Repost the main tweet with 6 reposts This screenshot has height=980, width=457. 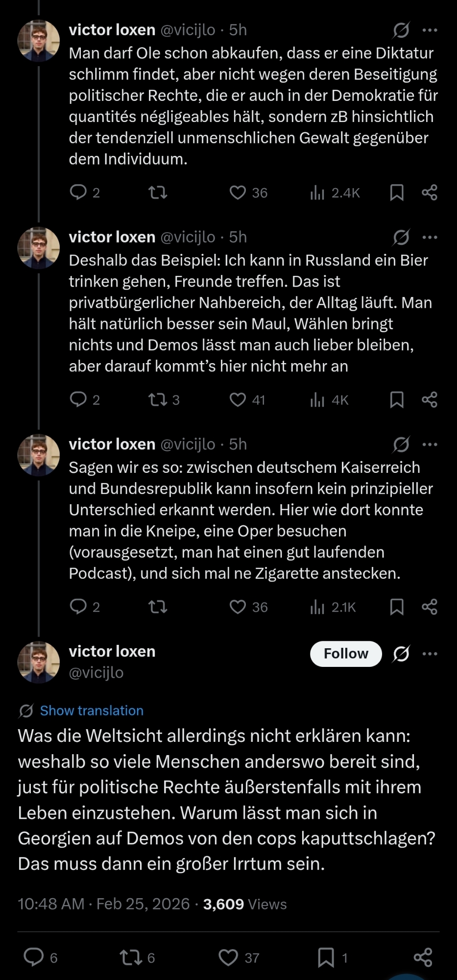tap(130, 957)
